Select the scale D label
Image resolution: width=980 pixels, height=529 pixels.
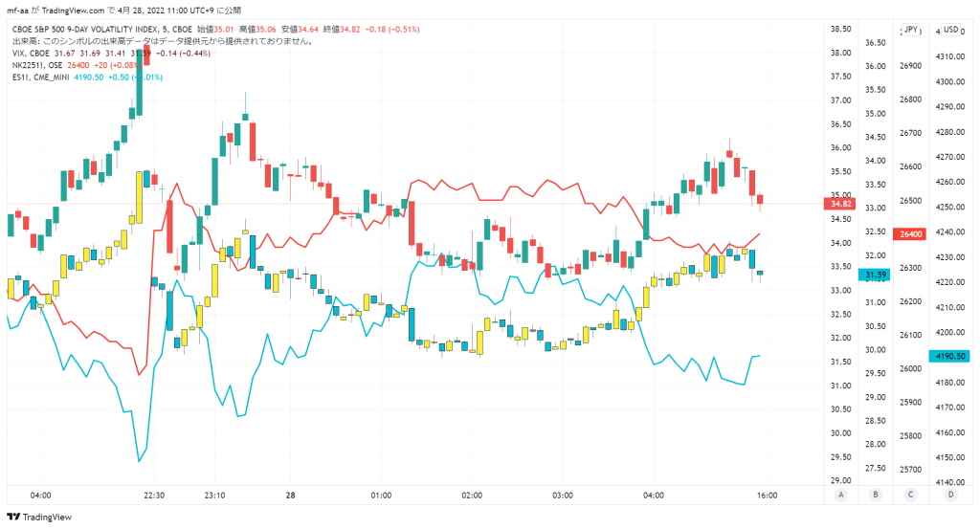[951, 495]
